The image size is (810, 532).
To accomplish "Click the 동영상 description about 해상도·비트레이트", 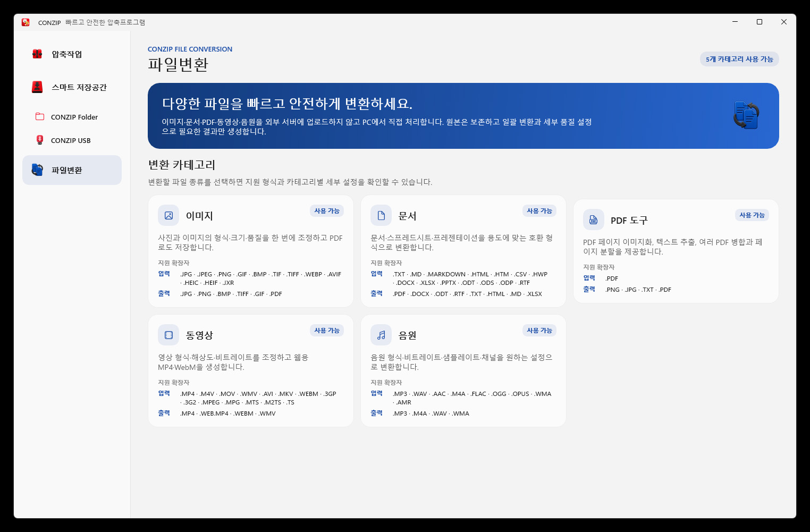I will coord(233,362).
